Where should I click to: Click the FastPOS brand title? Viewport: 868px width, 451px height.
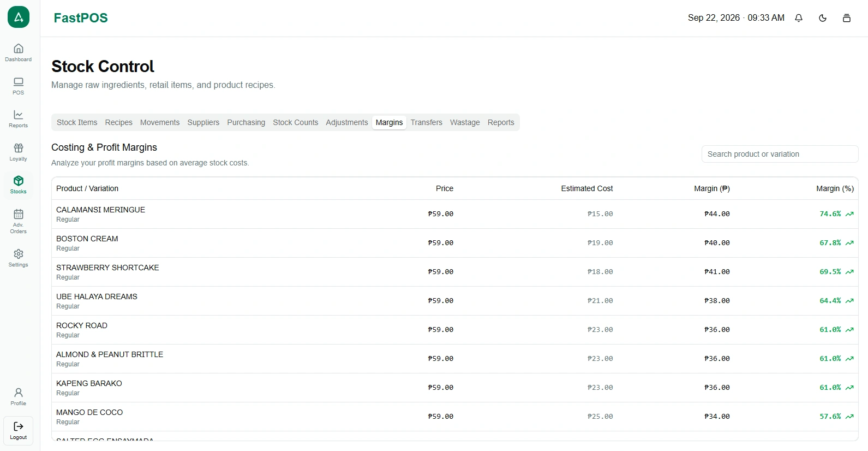click(81, 18)
